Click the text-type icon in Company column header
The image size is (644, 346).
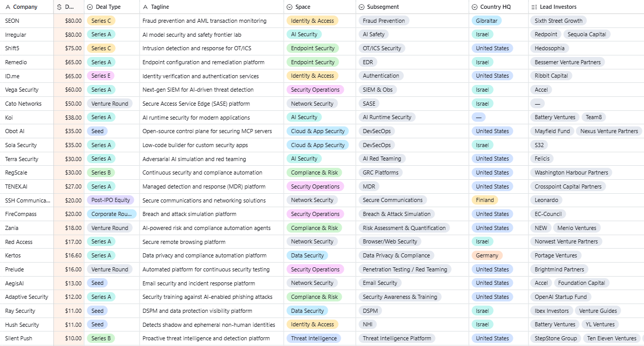(8, 7)
